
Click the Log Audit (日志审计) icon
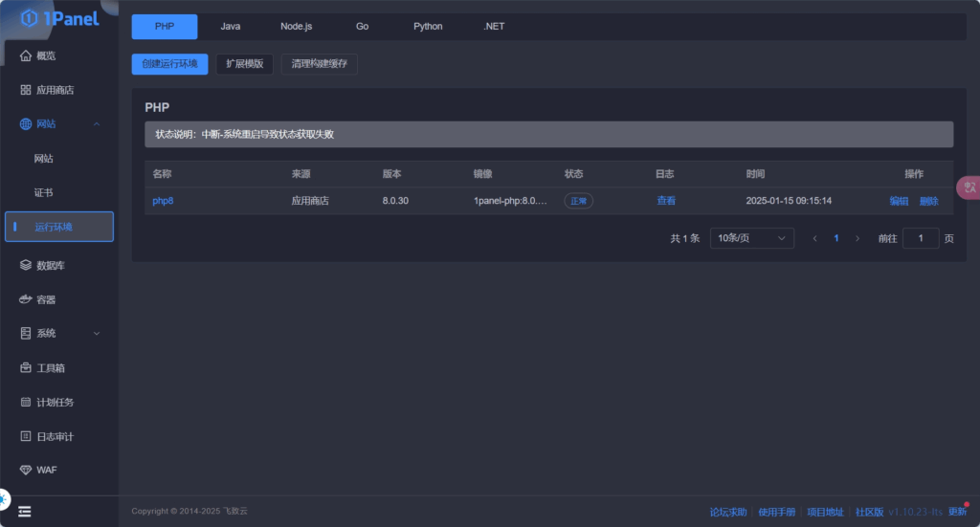26,436
